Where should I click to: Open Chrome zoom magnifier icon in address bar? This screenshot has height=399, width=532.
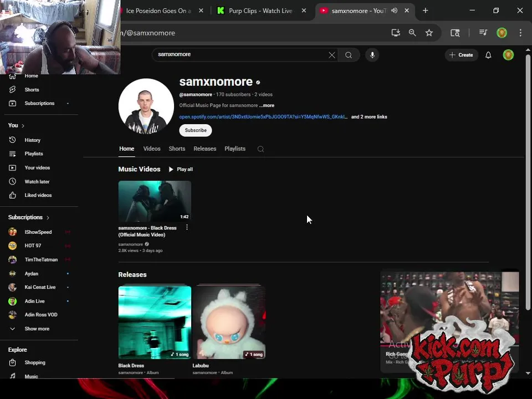412,33
